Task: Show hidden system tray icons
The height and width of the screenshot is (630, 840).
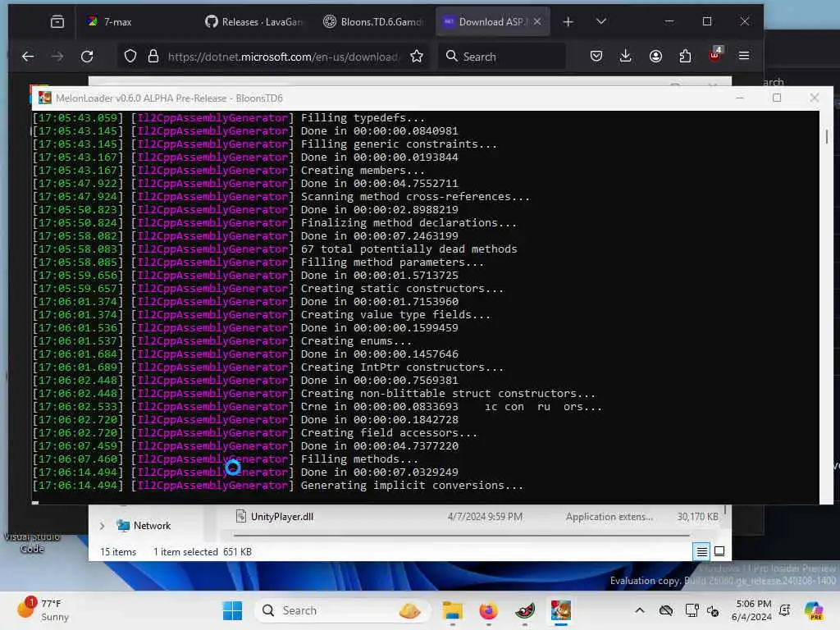Action: (x=640, y=610)
